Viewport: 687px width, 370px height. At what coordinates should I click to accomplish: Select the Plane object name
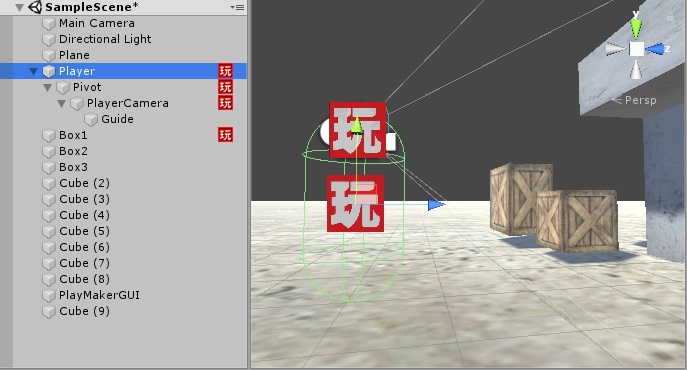coord(74,55)
